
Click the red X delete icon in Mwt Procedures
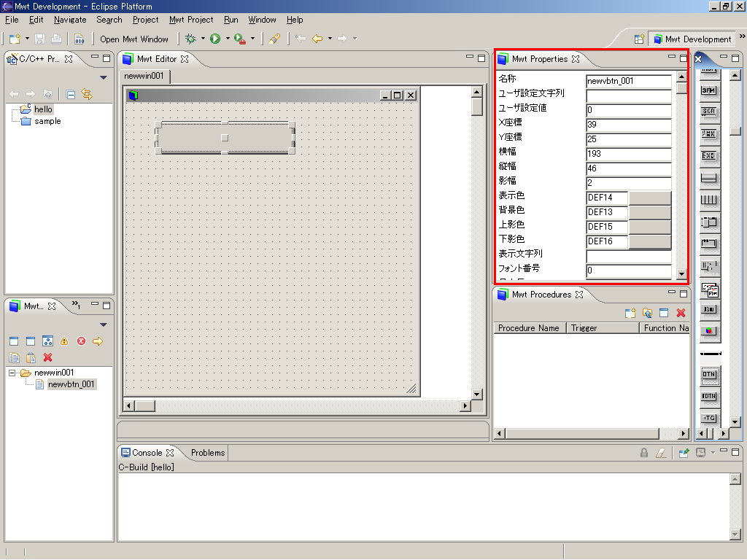pyautogui.click(x=681, y=313)
